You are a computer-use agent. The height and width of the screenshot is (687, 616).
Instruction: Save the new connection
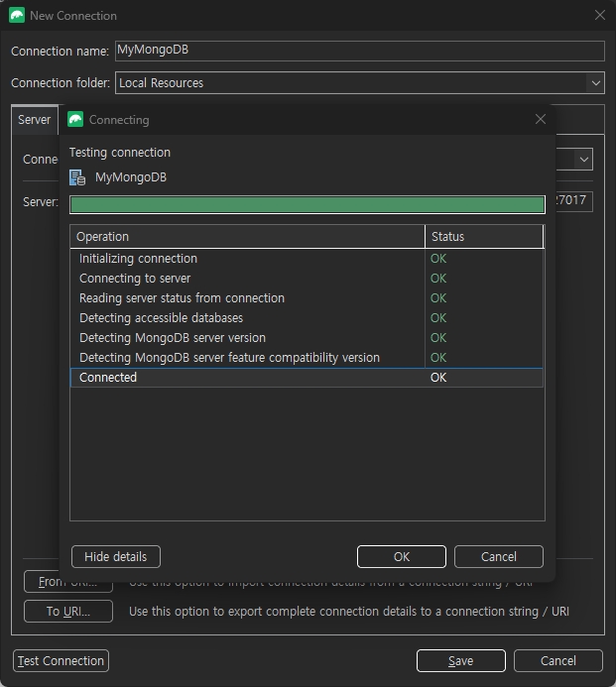click(461, 660)
